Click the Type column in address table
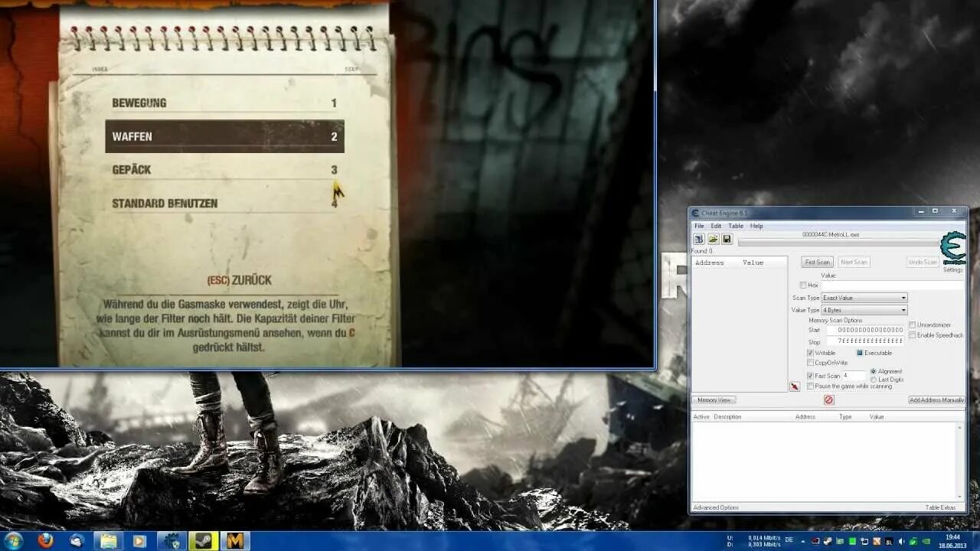This screenshot has height=551, width=980. click(845, 417)
